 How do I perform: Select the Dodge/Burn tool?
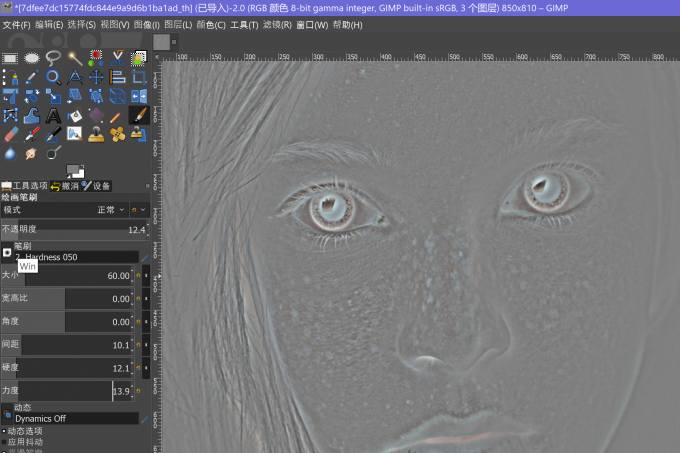53,153
